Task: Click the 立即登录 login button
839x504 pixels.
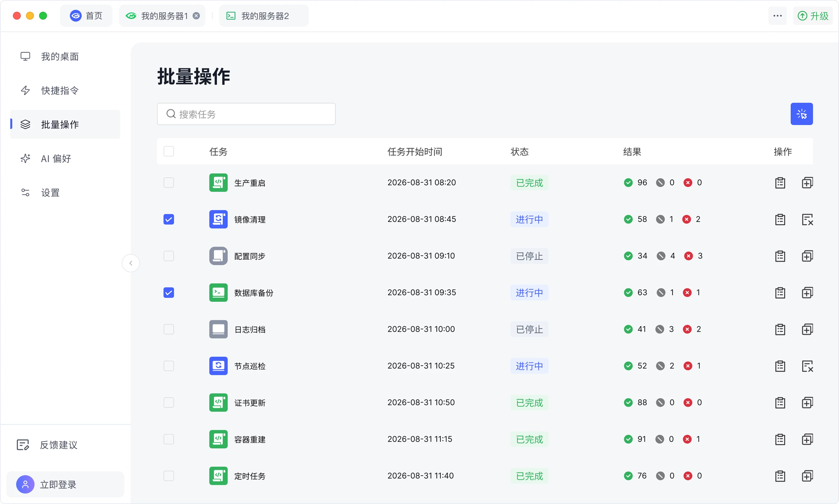Action: [x=65, y=484]
